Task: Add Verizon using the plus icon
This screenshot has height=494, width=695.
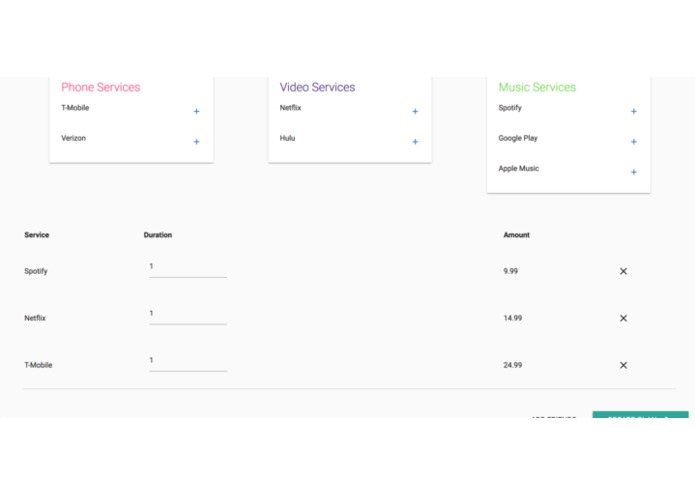Action: 196,142
